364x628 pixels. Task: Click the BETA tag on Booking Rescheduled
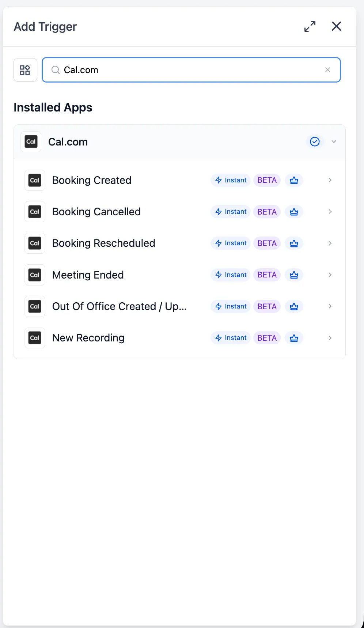pos(267,243)
